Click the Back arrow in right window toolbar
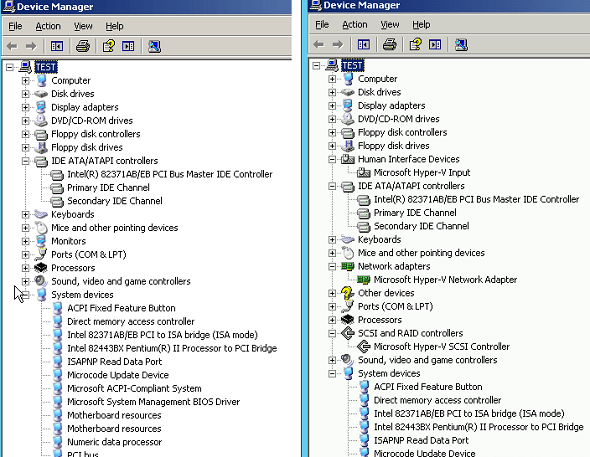 point(319,45)
